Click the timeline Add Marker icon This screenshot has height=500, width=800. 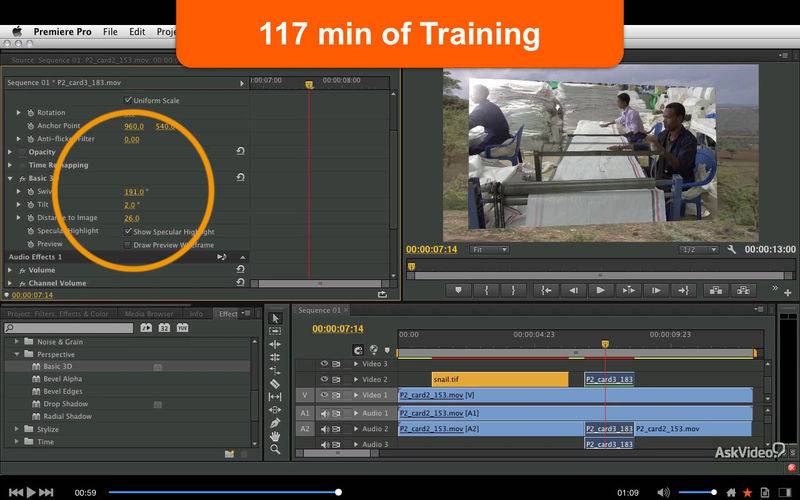pyautogui.click(x=387, y=351)
